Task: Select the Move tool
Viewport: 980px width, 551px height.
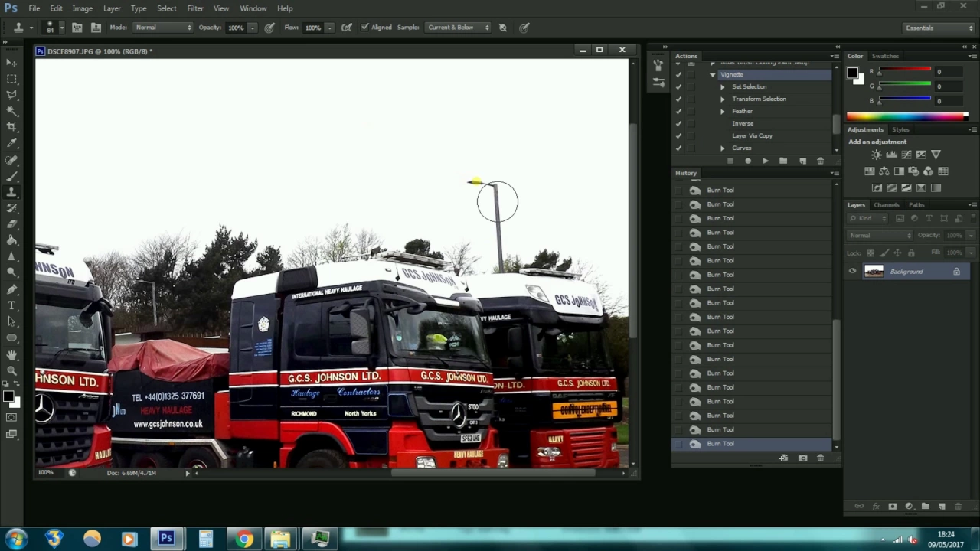Action: [11, 63]
